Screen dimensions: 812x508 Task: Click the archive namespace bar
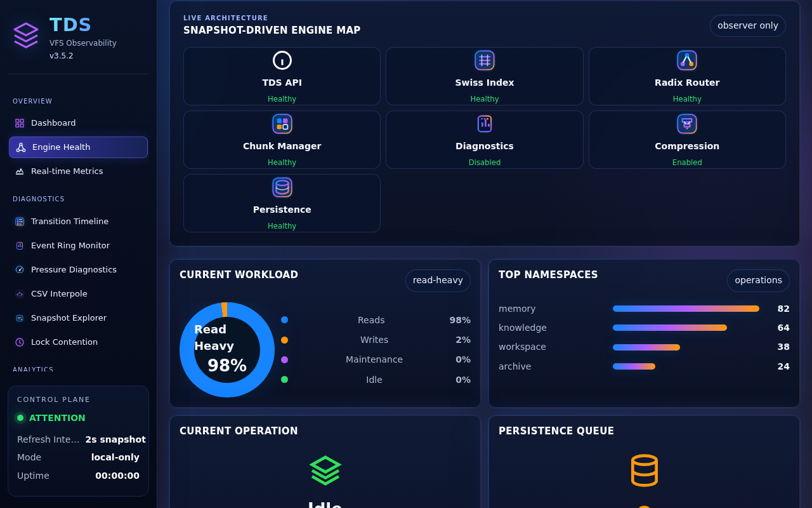pos(634,366)
